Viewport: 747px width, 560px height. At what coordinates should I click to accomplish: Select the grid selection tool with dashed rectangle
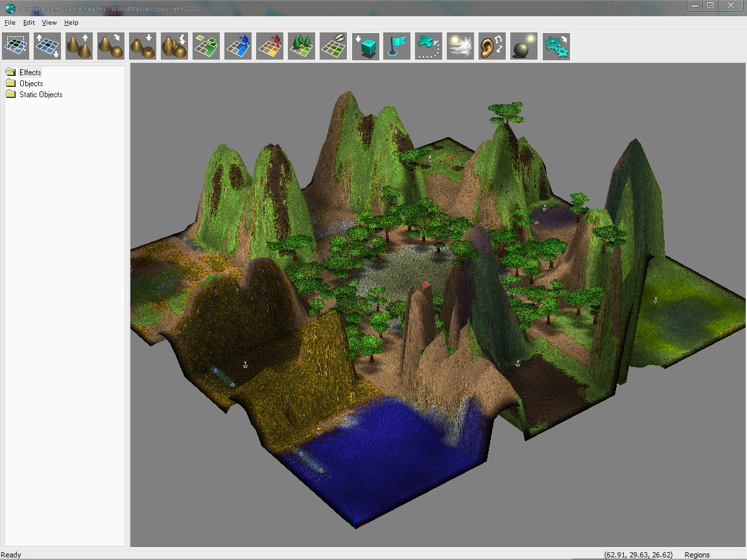[16, 46]
